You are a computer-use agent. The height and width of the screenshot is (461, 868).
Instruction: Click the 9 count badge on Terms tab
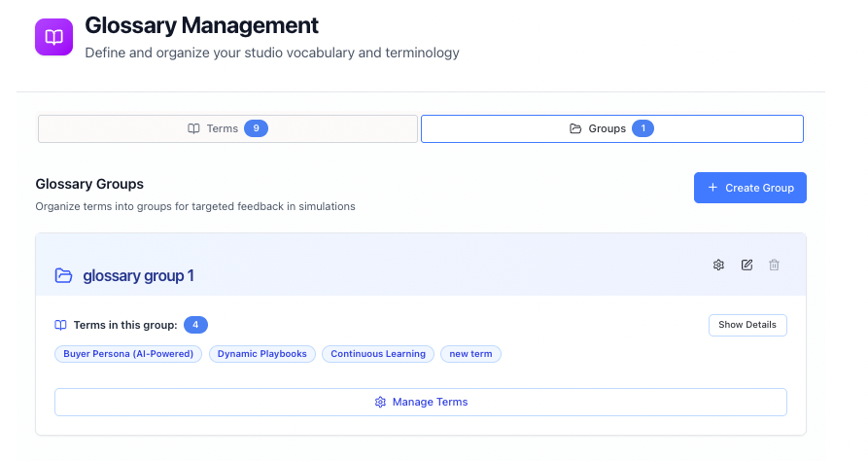pyautogui.click(x=256, y=128)
